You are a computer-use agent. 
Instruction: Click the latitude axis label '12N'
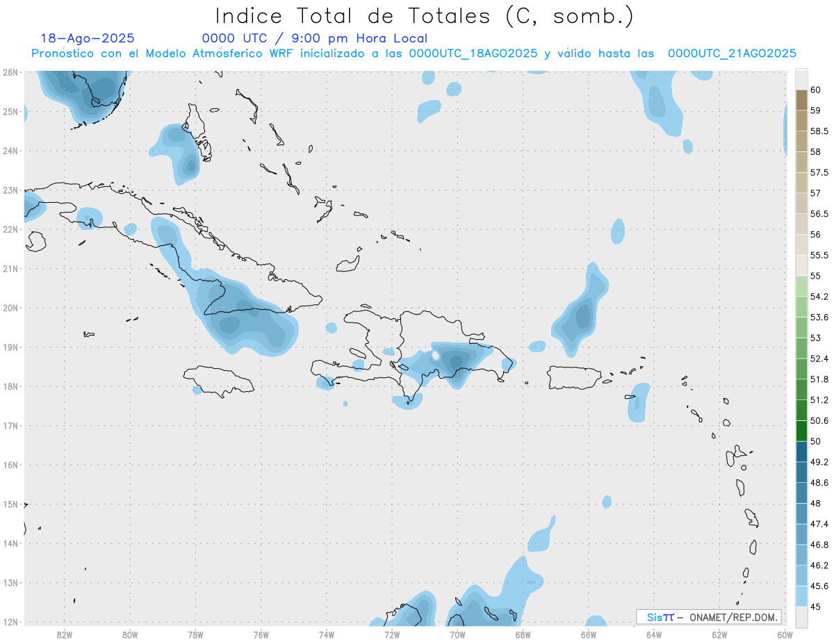[x=10, y=622]
